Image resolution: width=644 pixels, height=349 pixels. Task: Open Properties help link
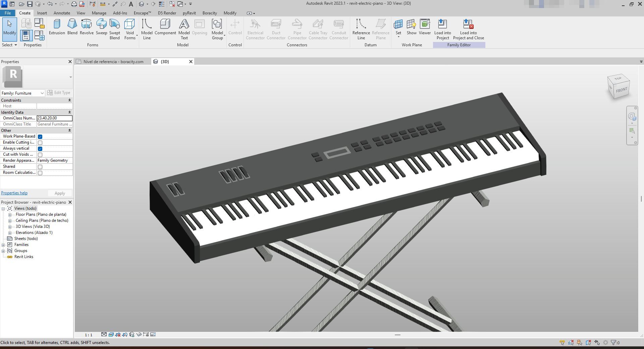[x=14, y=193]
